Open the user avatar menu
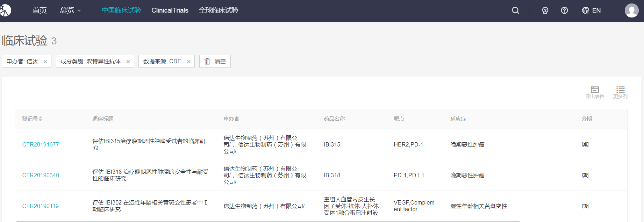 pos(631,10)
